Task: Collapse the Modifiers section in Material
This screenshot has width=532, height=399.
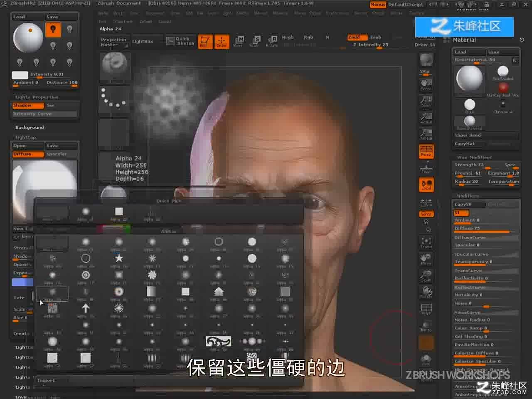Action: click(x=468, y=196)
